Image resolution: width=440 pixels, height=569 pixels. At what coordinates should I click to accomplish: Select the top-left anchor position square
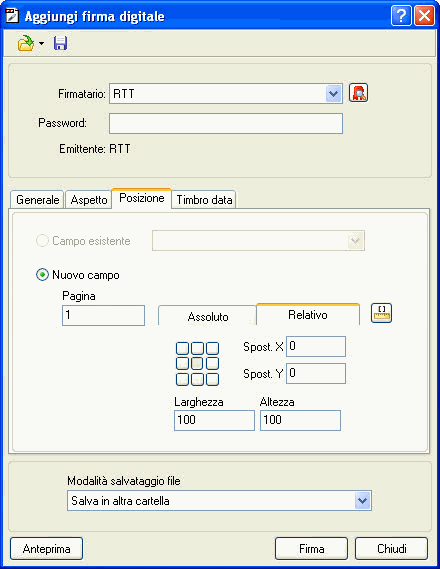182,348
